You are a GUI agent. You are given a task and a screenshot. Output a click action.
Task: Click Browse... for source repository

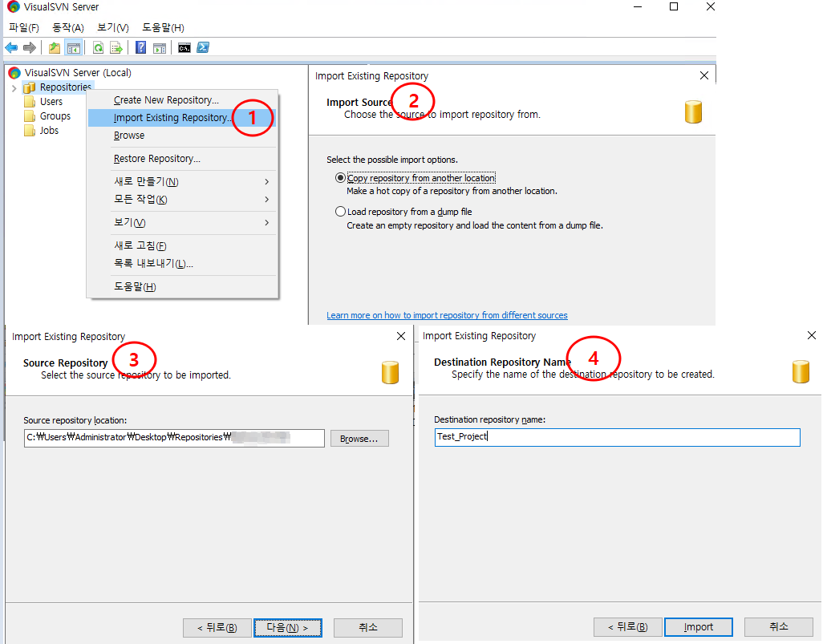(359, 438)
